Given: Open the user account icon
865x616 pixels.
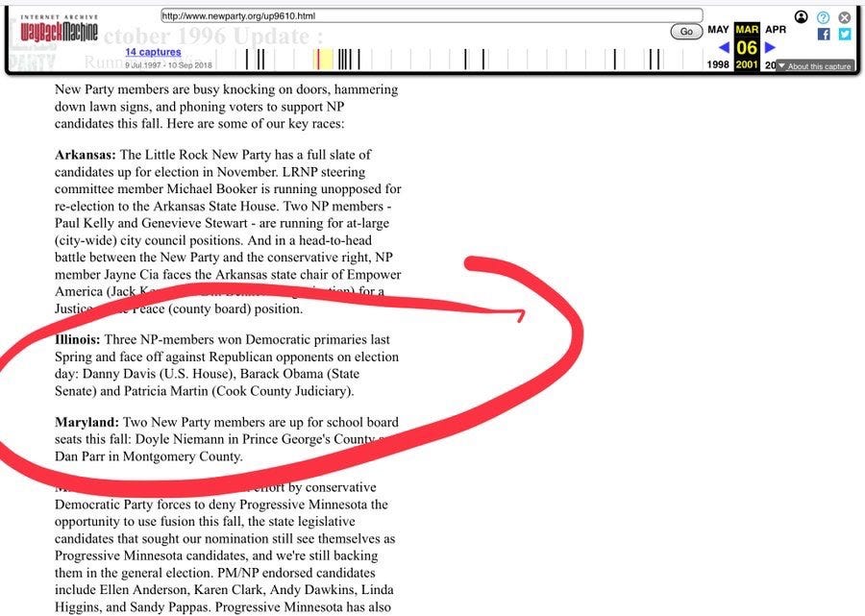Looking at the screenshot, I should 801,17.
